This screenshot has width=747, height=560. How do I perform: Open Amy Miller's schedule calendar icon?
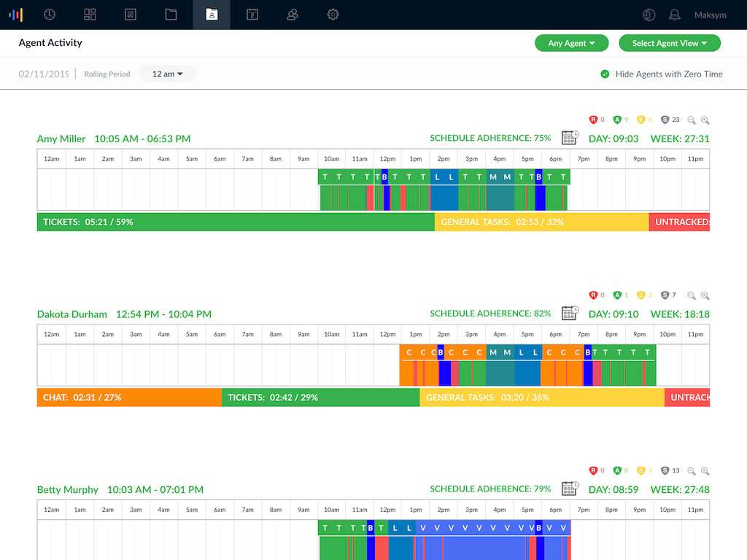[570, 139]
